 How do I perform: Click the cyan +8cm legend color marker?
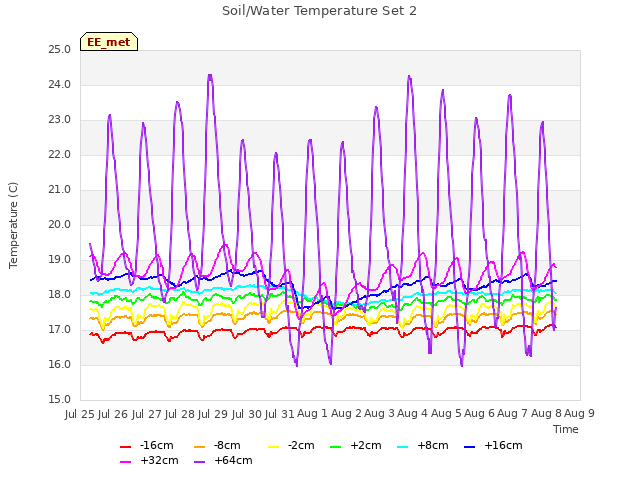[402, 447]
